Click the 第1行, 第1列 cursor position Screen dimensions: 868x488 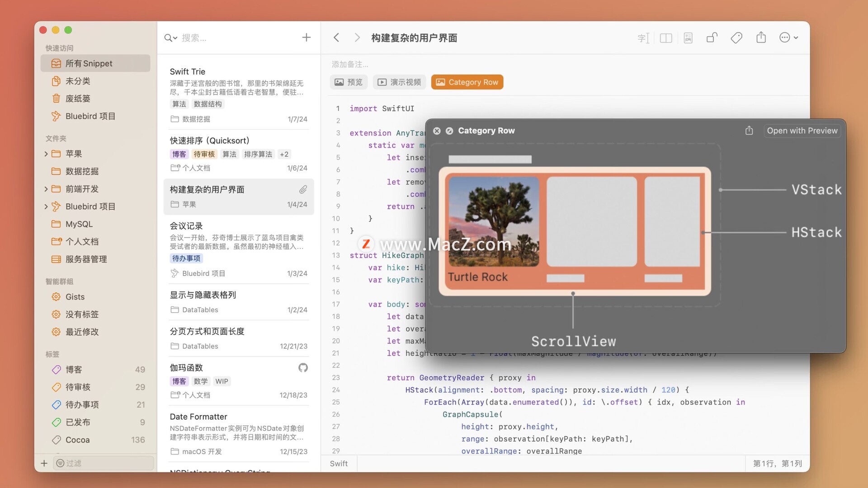(777, 464)
